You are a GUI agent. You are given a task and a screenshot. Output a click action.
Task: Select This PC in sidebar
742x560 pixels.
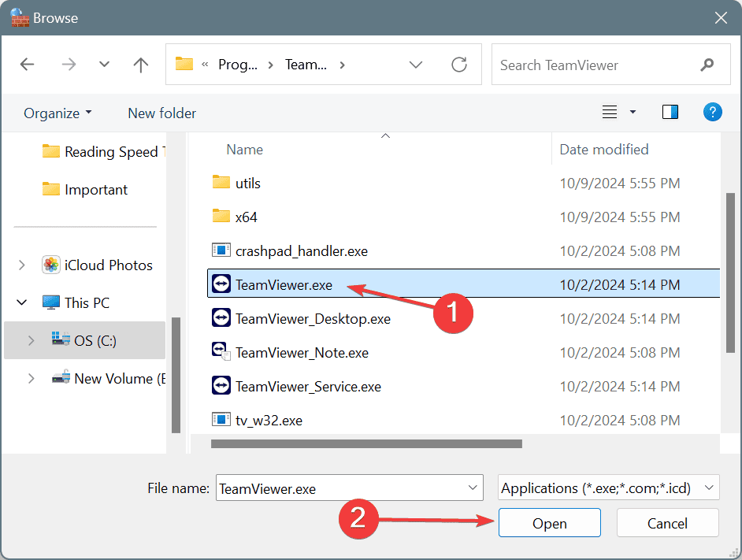(76, 302)
